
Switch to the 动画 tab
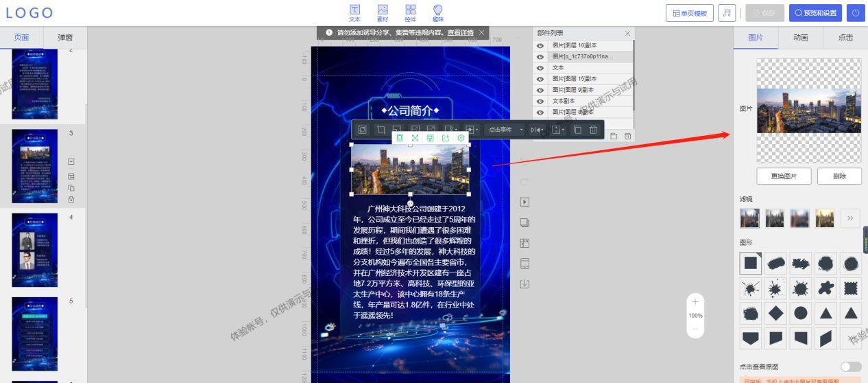pos(800,38)
